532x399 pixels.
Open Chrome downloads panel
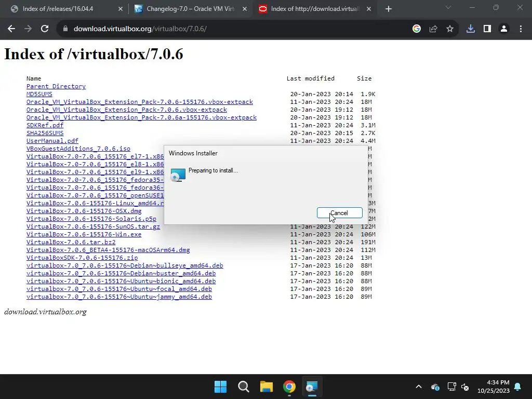point(471,29)
